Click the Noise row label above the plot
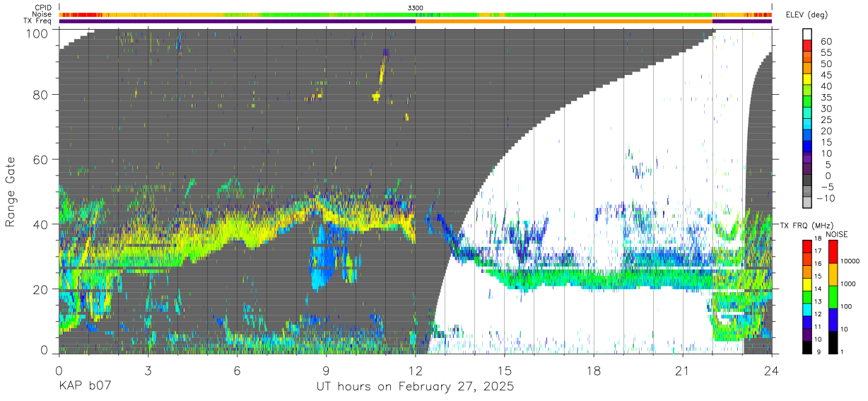The image size is (868, 401). pyautogui.click(x=42, y=14)
